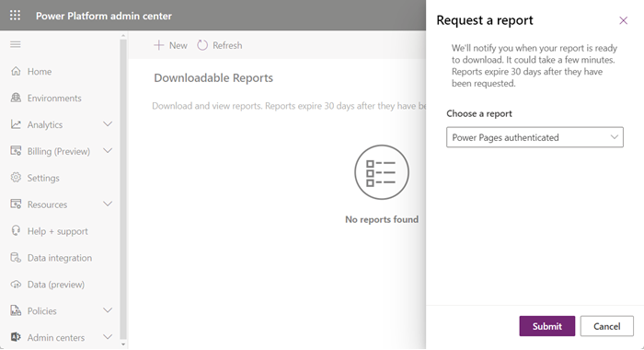Click the Home house icon
The height and width of the screenshot is (350, 644).
pos(16,71)
